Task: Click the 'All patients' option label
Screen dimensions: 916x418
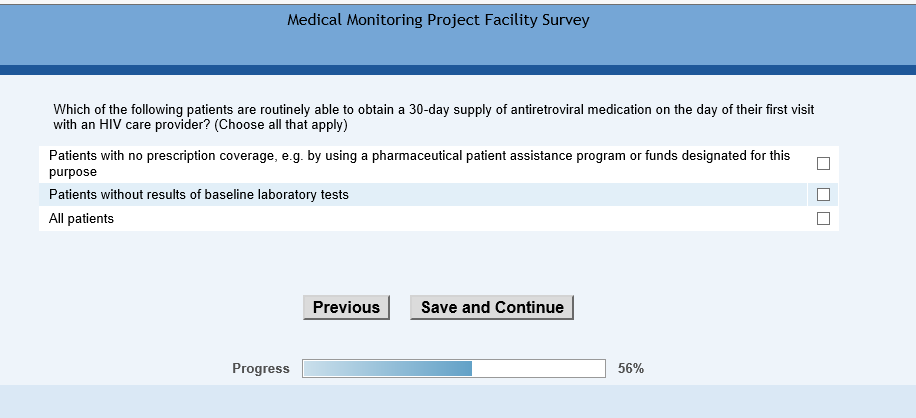Action: [x=81, y=219]
